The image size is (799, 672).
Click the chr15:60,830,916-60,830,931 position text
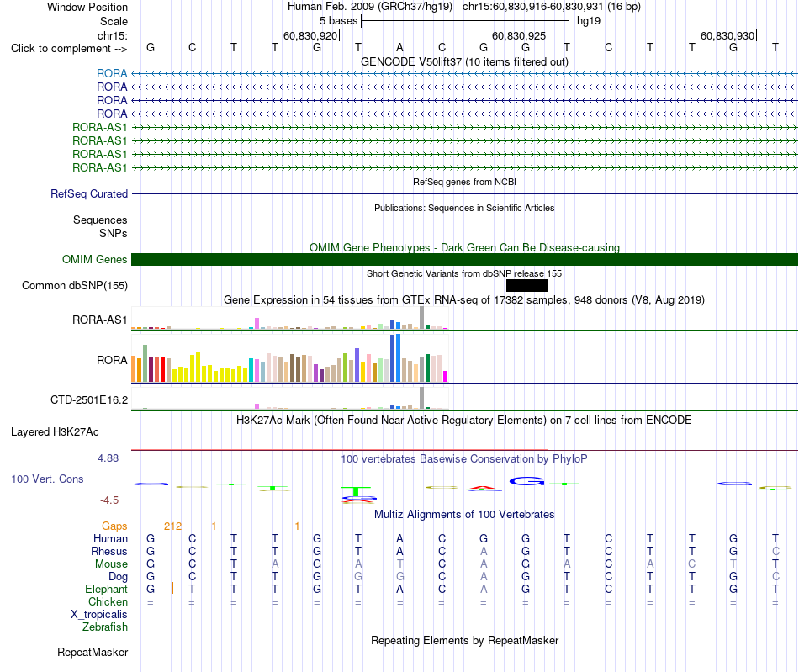pos(552,7)
